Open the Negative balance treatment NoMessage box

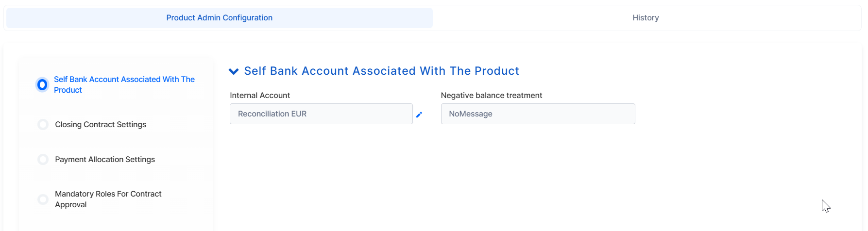coord(538,114)
